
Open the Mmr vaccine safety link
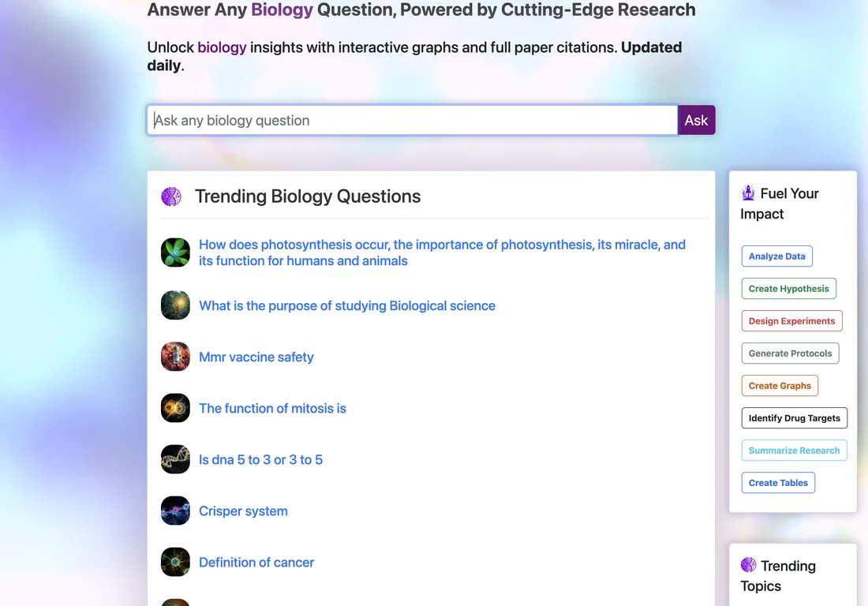(256, 357)
